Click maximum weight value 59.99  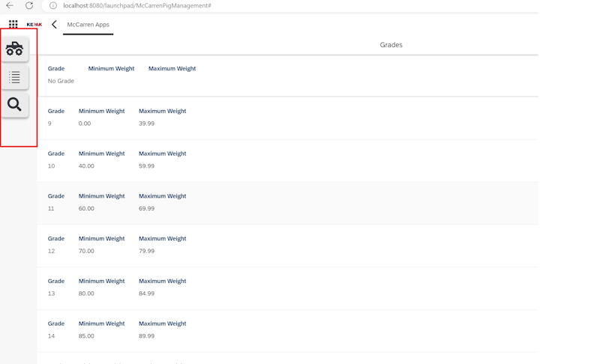coord(146,166)
